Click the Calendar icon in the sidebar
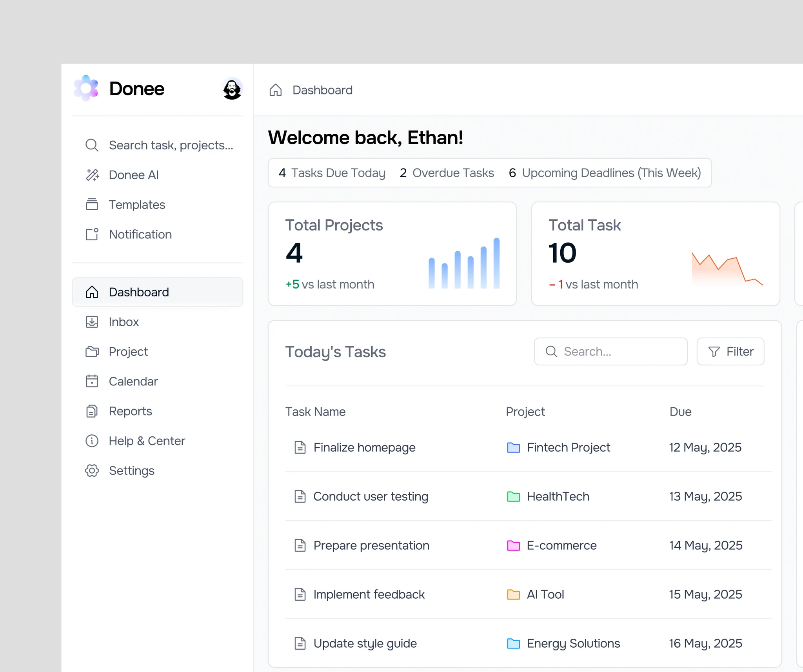803x672 pixels. coord(92,381)
